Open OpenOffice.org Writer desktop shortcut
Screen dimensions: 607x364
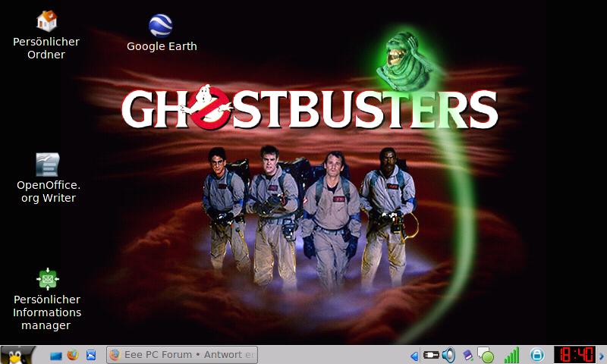click(47, 165)
